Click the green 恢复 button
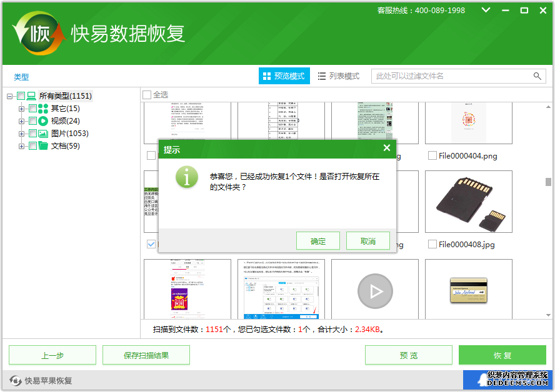555x392 pixels. 502,355
